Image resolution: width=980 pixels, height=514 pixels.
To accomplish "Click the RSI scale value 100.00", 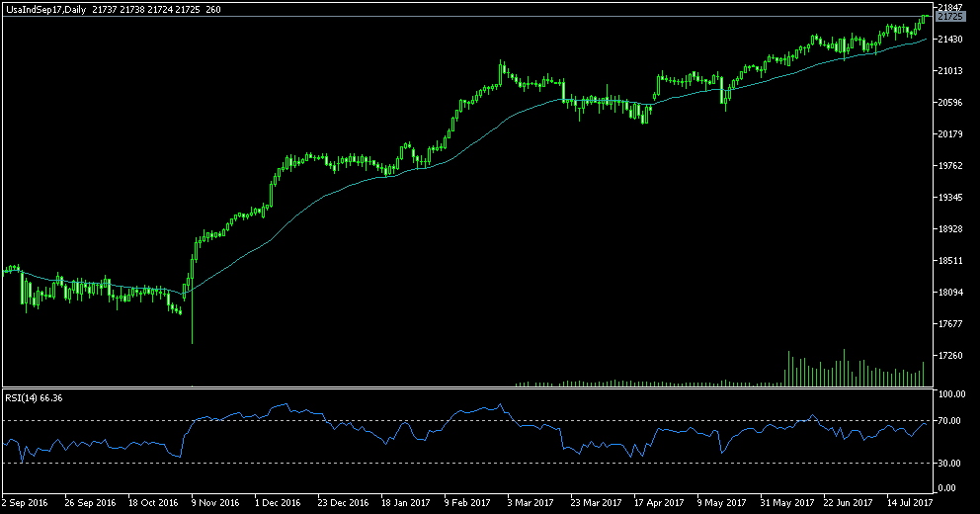I will click(952, 394).
